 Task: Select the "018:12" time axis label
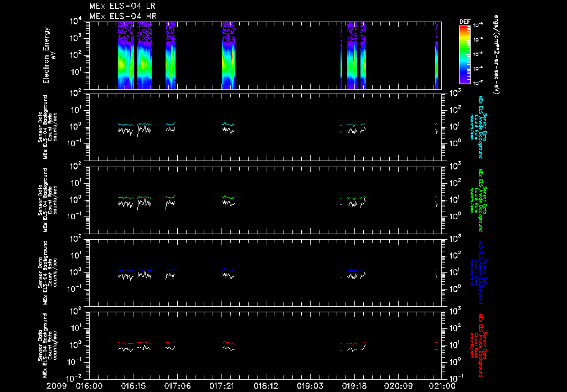(266, 386)
